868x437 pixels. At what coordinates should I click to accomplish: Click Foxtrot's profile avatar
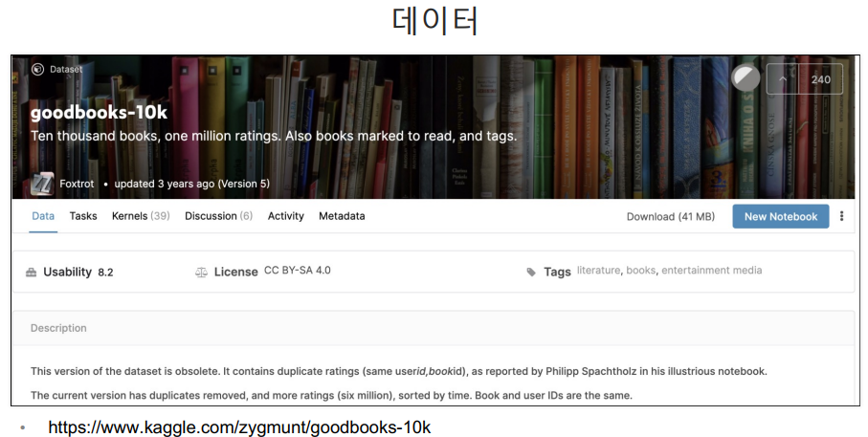pos(42,184)
